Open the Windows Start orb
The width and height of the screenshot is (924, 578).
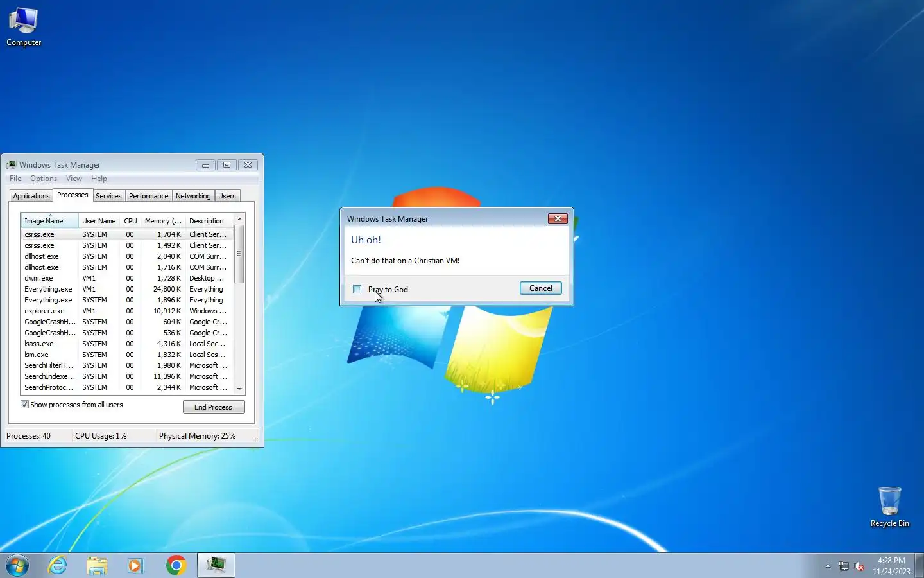click(17, 565)
